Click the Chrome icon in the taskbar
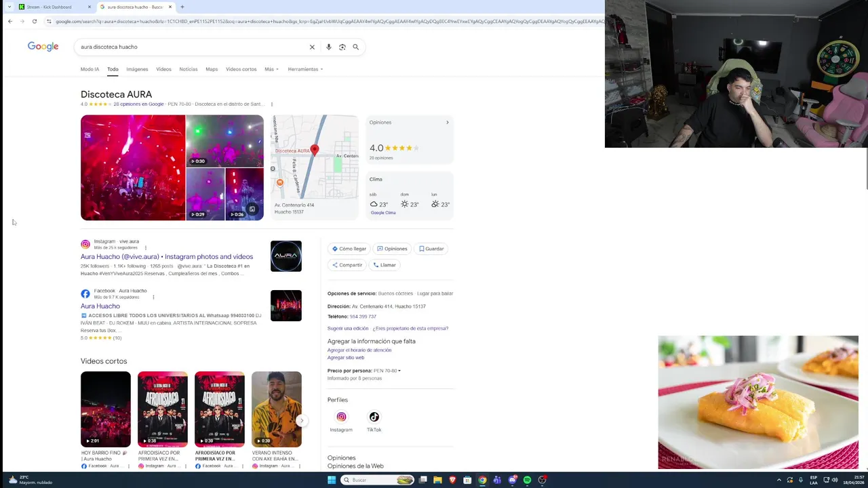The image size is (868, 488). (482, 480)
